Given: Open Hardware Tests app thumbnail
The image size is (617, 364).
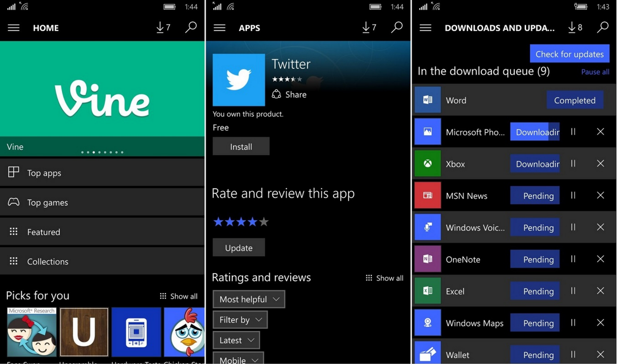Looking at the screenshot, I should tap(136, 332).
